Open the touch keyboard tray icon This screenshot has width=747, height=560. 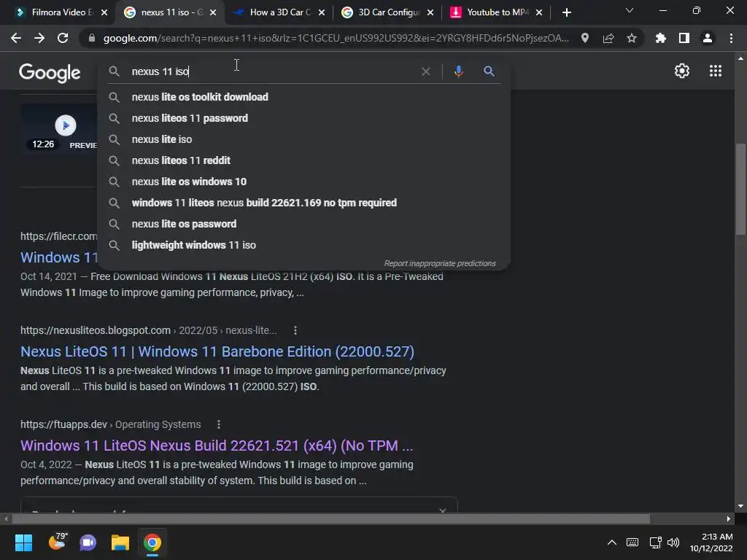pyautogui.click(x=632, y=542)
